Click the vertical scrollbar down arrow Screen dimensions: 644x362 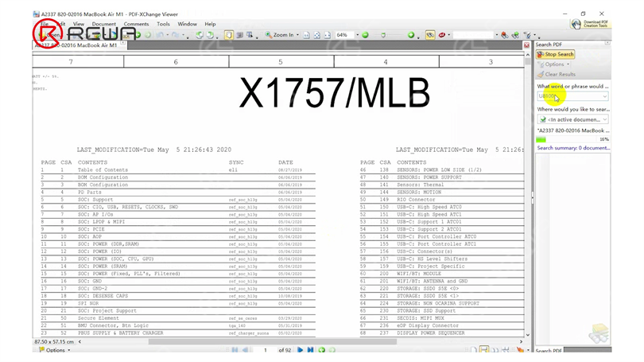coord(528,335)
